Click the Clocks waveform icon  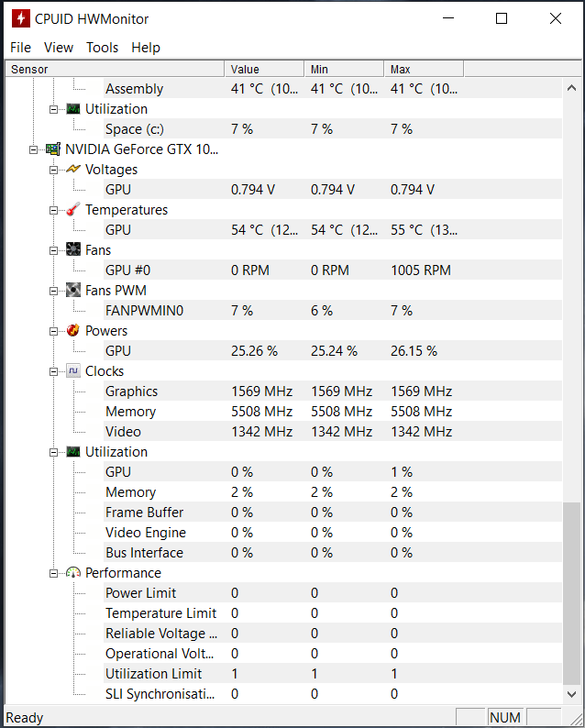(x=73, y=371)
